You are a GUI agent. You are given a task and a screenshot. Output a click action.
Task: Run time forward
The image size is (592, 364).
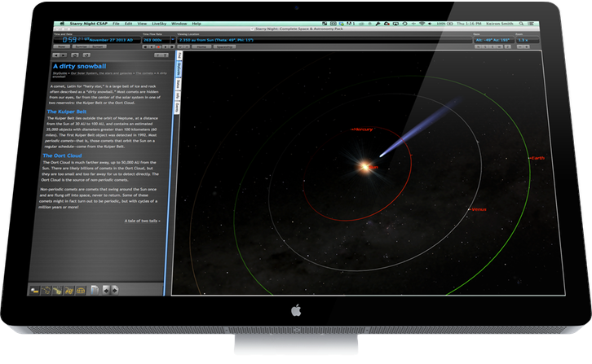pyautogui.click(x=166, y=46)
